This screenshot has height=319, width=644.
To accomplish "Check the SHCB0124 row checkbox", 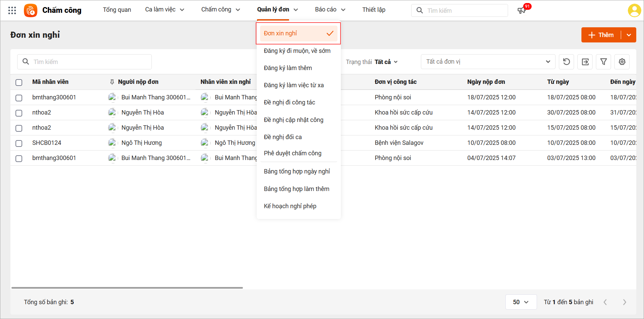I will [19, 143].
